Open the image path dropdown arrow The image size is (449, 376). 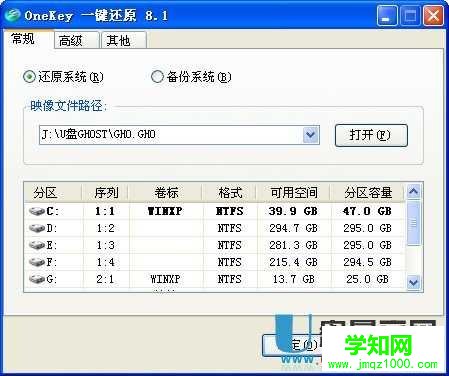coord(311,135)
